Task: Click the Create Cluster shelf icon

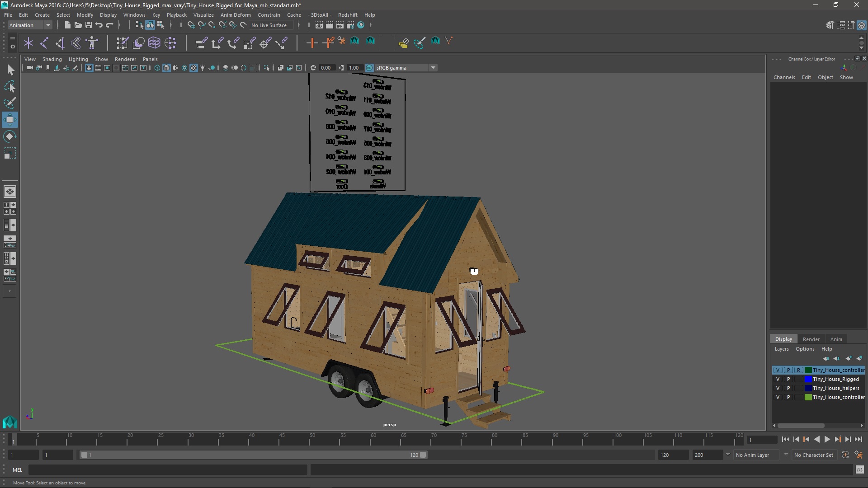Action: coord(170,43)
